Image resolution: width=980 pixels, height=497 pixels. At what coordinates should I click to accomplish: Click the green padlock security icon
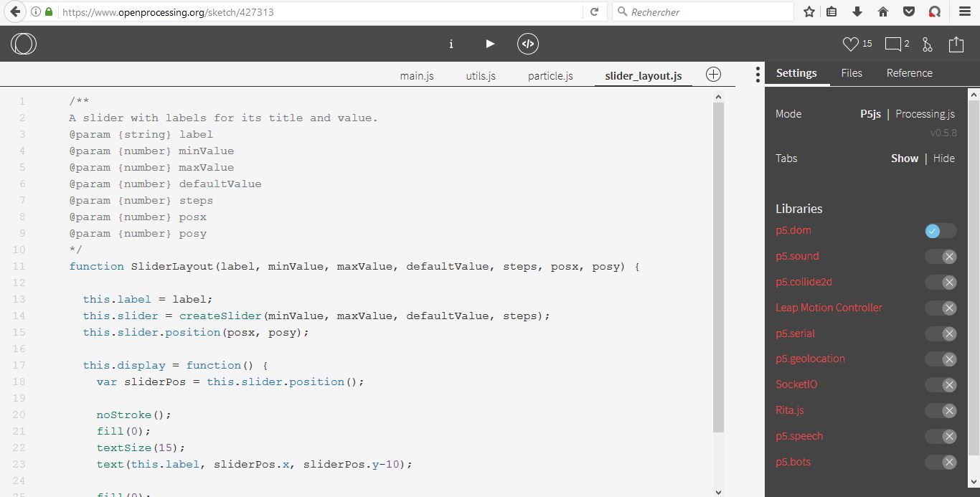[x=49, y=11]
